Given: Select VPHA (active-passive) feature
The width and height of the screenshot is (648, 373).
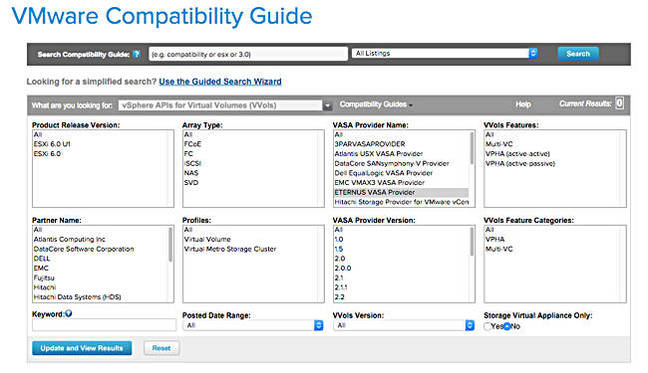Looking at the screenshot, I should [x=520, y=164].
